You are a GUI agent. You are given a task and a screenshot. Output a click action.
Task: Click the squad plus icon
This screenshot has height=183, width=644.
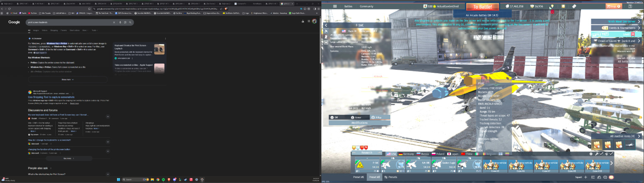[585, 177]
